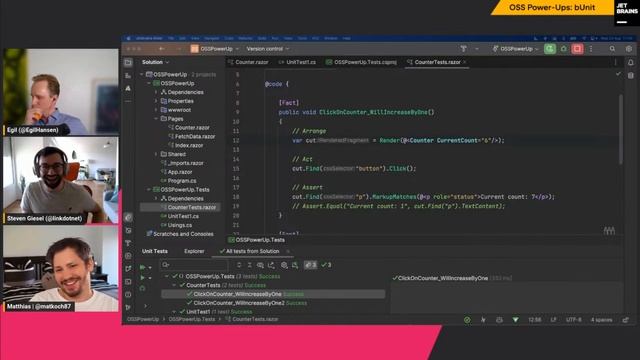640x360 pixels.
Task: Open Run All Tests dropdown arrow
Action: coord(150,267)
